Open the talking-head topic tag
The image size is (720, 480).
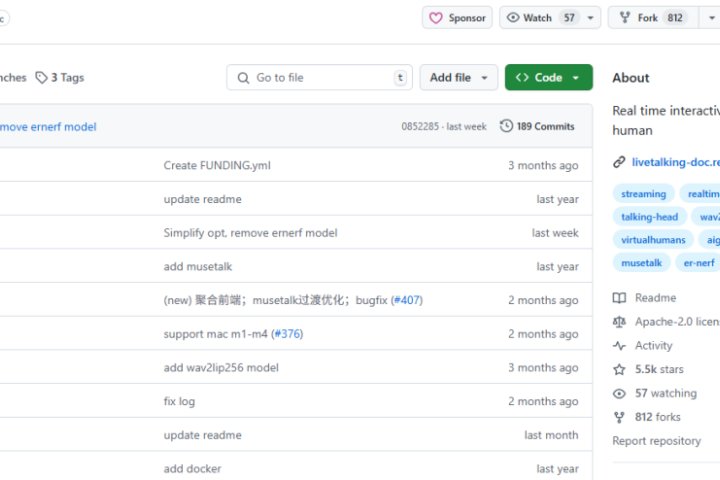649,217
